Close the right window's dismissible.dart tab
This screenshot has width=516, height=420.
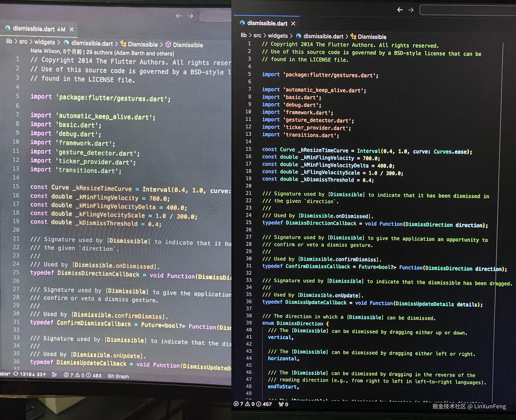[293, 23]
